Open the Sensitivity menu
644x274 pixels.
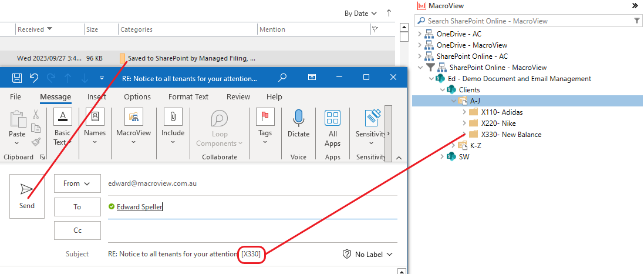coord(371,127)
